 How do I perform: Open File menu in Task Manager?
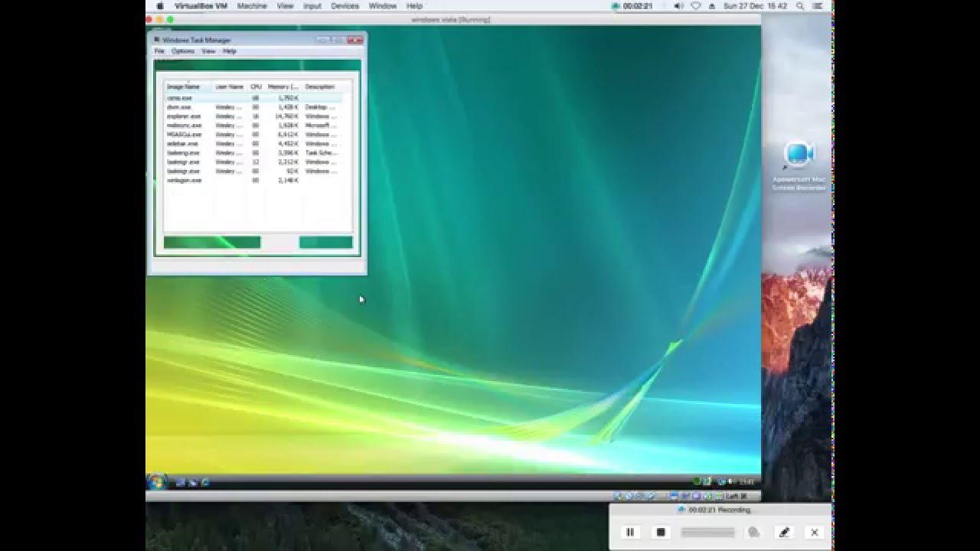159,51
